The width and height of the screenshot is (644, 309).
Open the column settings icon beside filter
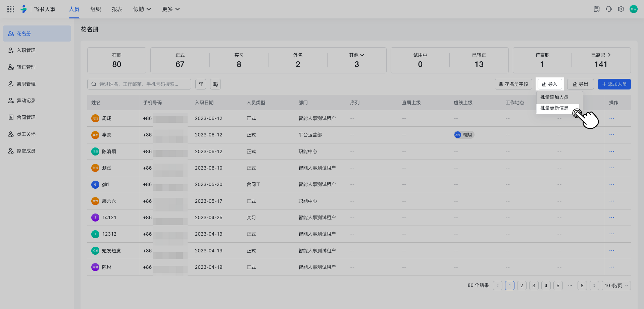click(215, 84)
